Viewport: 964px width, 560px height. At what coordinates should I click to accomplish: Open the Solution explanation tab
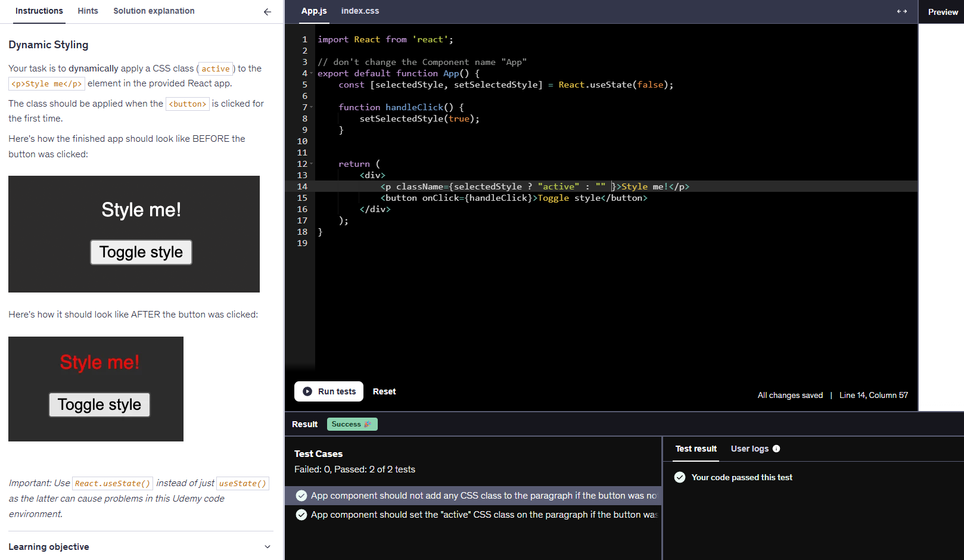click(x=154, y=11)
